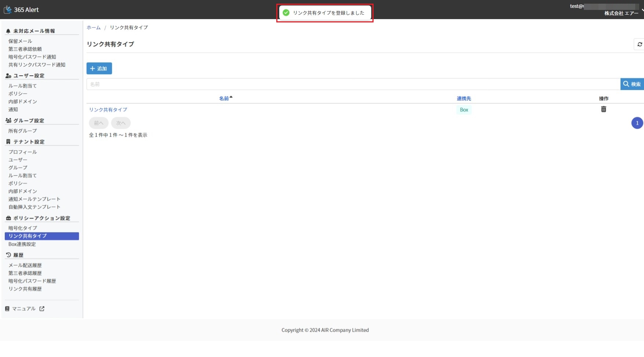Click the bell icon beside 未対応メール情報
The image size is (644, 357).
[8, 31]
